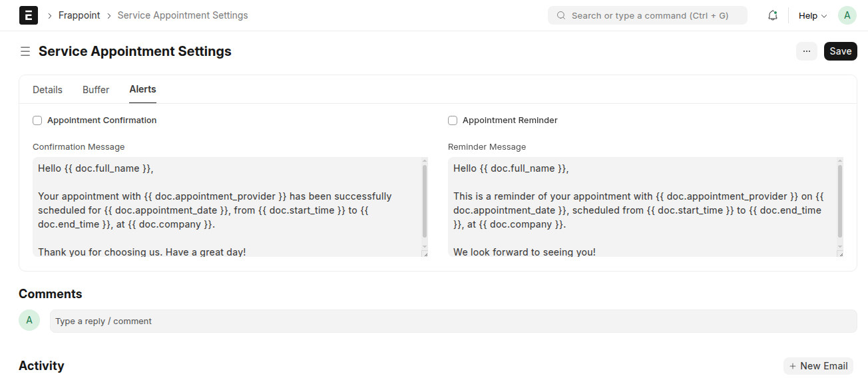
Task: Open the Frappoint breadcrumb link
Action: pos(79,15)
